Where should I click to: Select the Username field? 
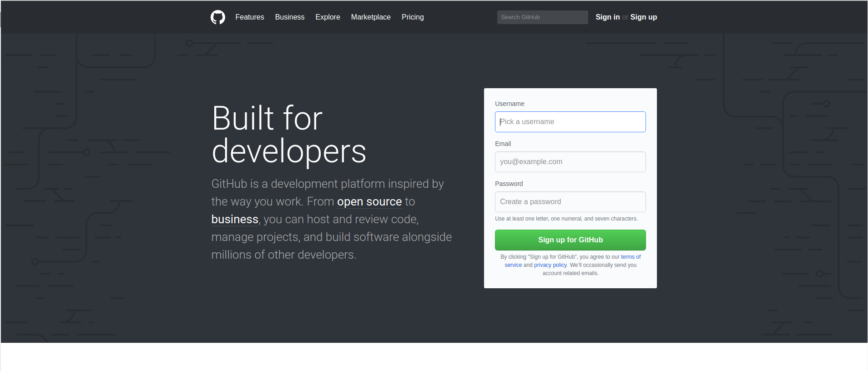click(x=570, y=122)
